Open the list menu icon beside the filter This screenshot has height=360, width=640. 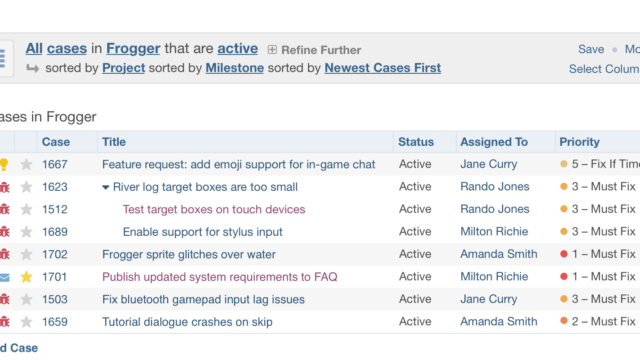point(2,58)
